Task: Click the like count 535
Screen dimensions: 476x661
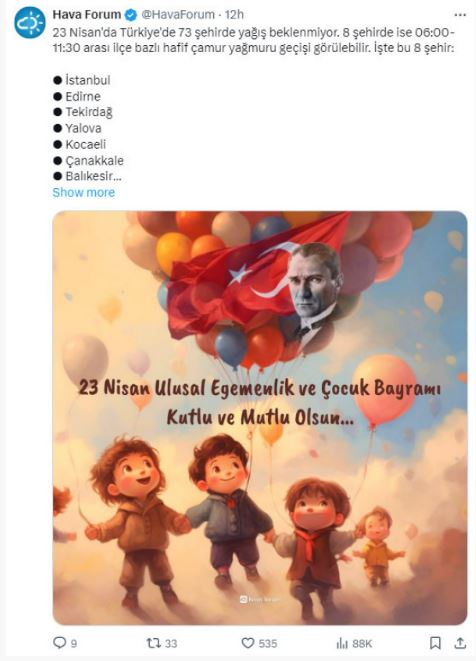Action: 268,644
